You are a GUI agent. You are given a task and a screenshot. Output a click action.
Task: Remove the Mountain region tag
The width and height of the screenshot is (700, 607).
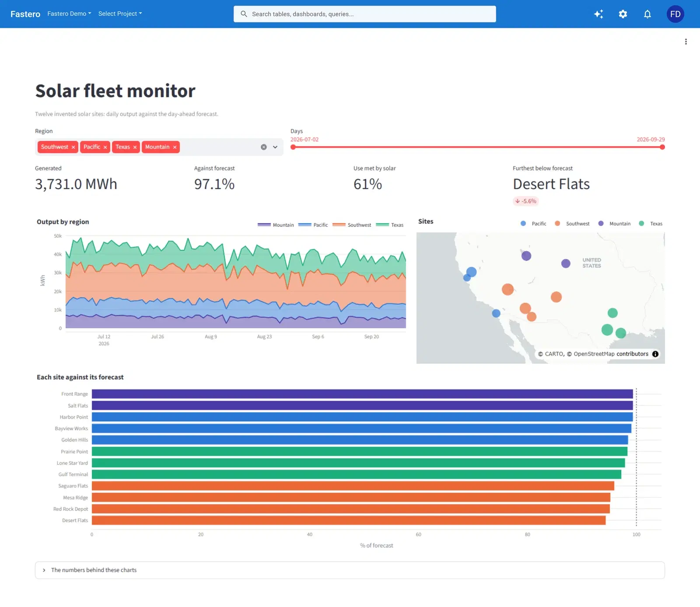tap(175, 147)
